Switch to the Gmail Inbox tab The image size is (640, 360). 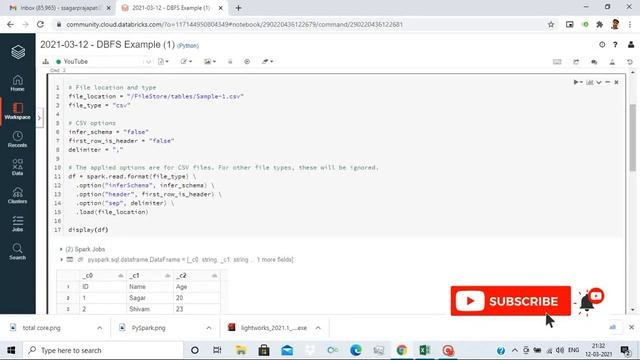point(60,8)
